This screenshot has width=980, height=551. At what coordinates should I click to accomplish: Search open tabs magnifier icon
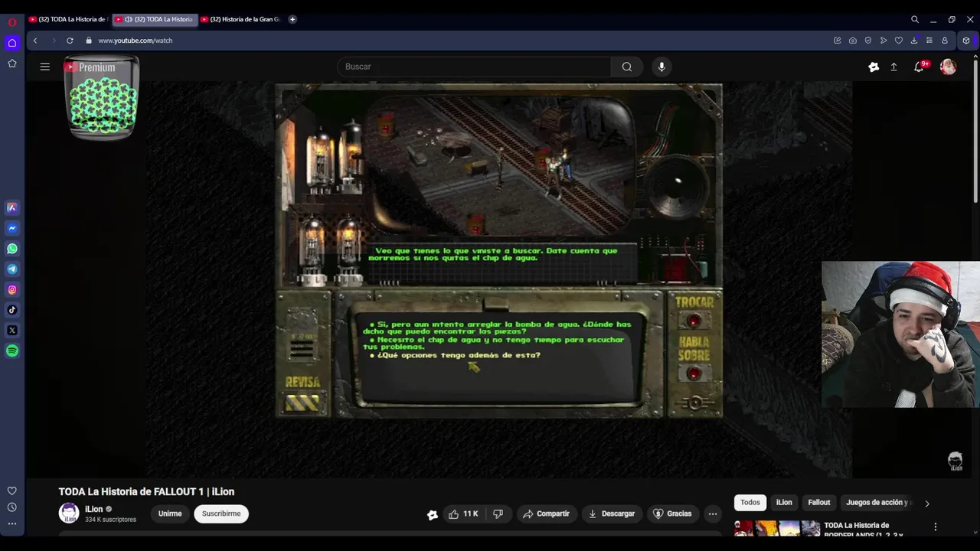(915, 19)
